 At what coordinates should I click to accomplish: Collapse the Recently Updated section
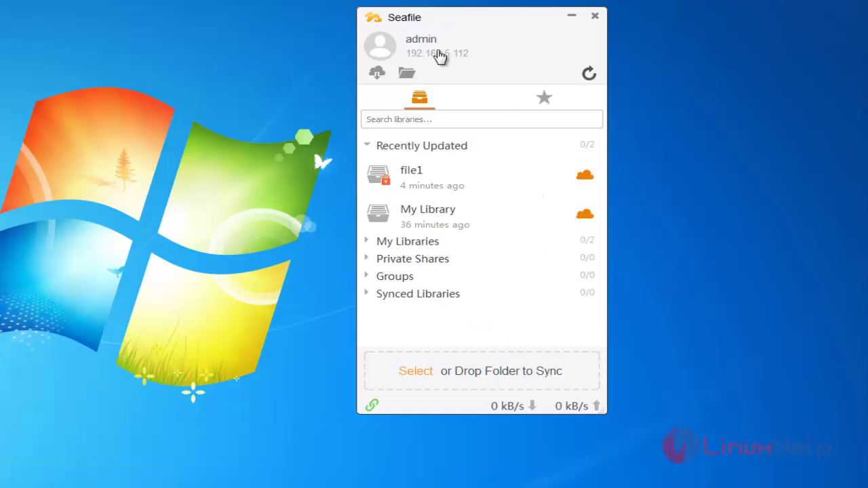pyautogui.click(x=367, y=144)
